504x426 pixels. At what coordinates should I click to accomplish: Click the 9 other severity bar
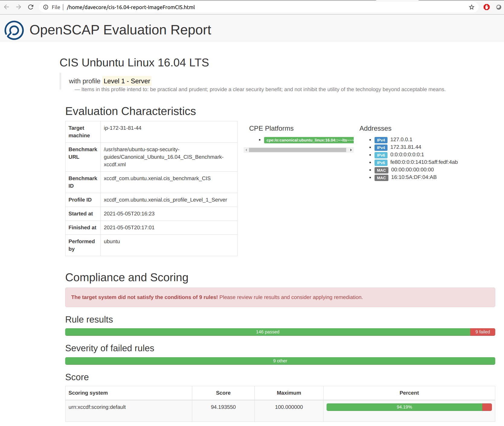[x=280, y=361]
